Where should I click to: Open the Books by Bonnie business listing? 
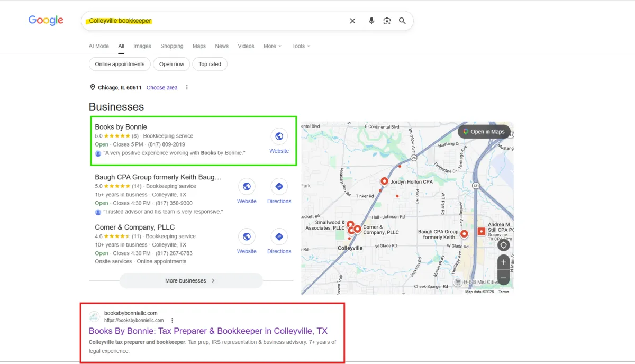(x=121, y=127)
